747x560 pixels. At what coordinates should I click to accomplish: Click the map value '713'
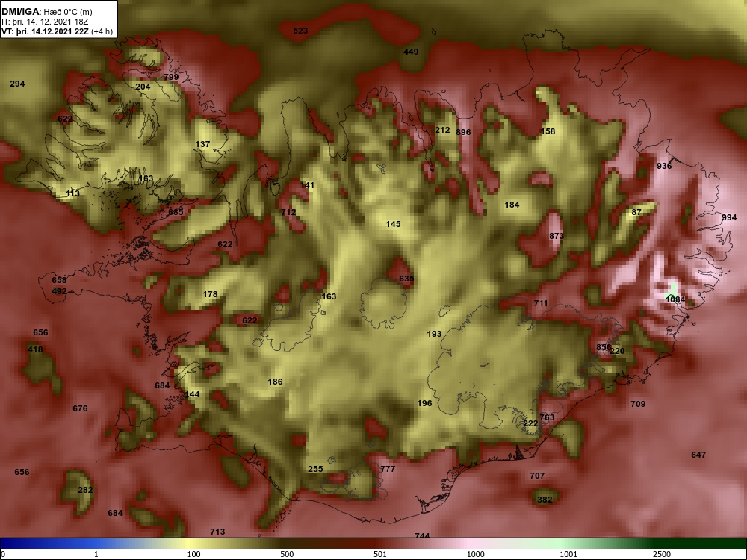coord(217,532)
